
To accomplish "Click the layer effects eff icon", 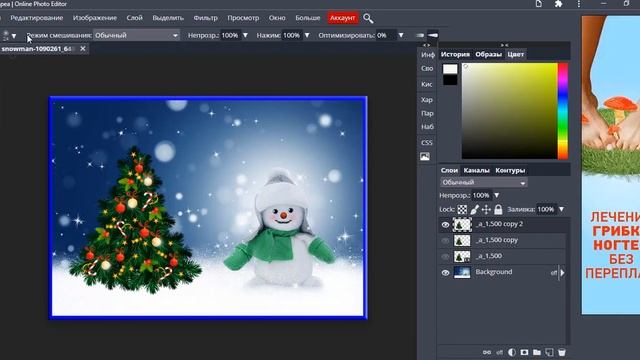I will tap(500, 352).
